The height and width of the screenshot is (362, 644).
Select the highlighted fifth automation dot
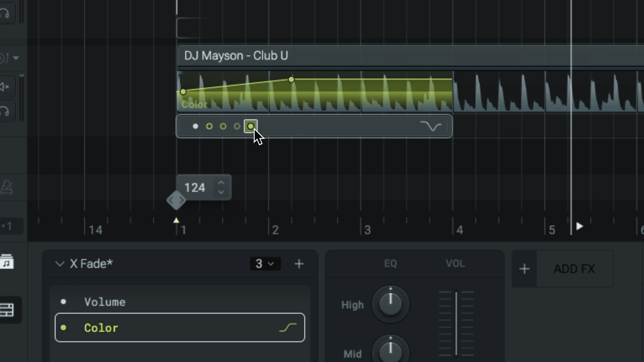250,126
